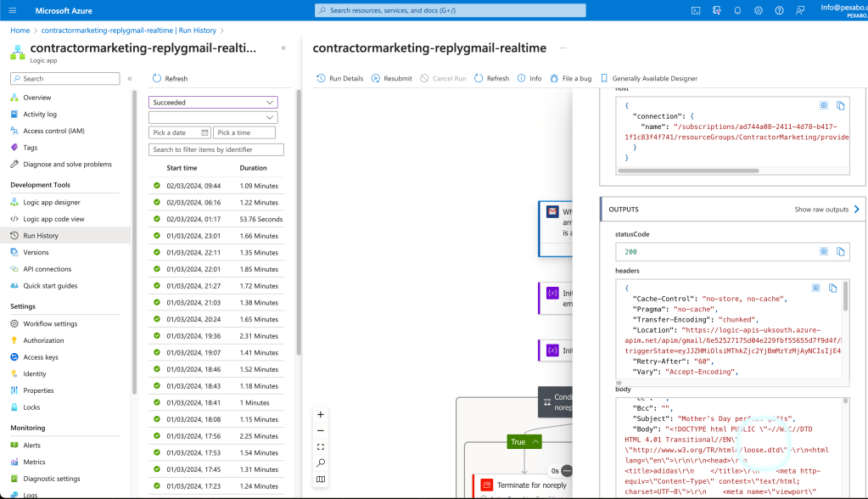Open the Azure portal hamburger menu
Image resolution: width=868 pixels, height=499 pixels.
[x=13, y=10]
